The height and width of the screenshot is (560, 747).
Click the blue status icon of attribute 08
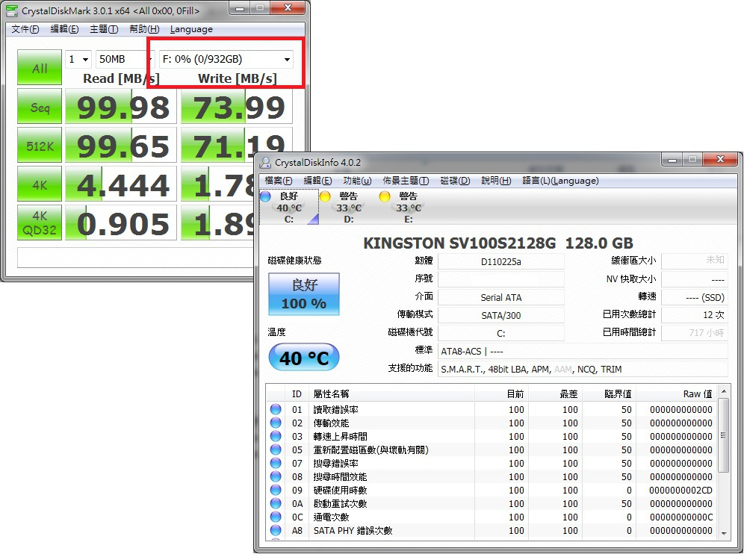(276, 476)
